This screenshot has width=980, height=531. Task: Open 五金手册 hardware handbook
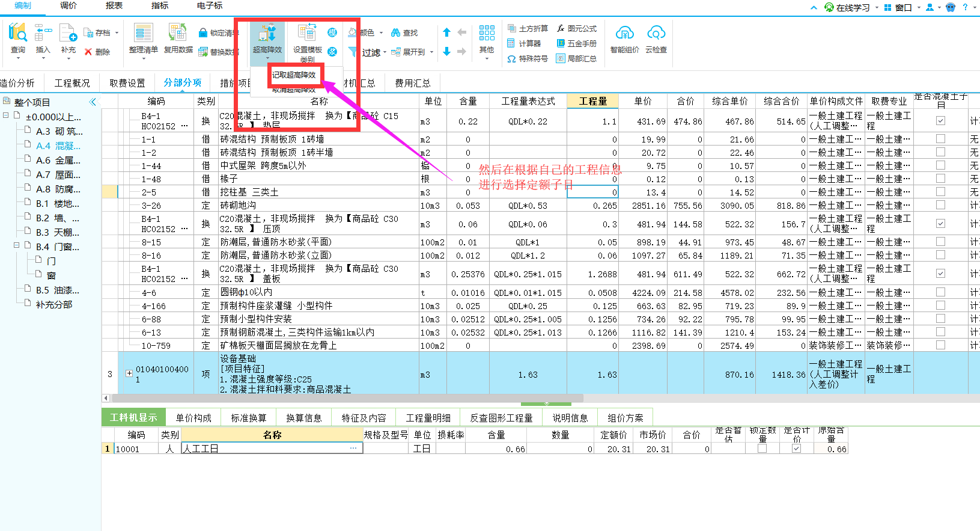pyautogui.click(x=577, y=43)
